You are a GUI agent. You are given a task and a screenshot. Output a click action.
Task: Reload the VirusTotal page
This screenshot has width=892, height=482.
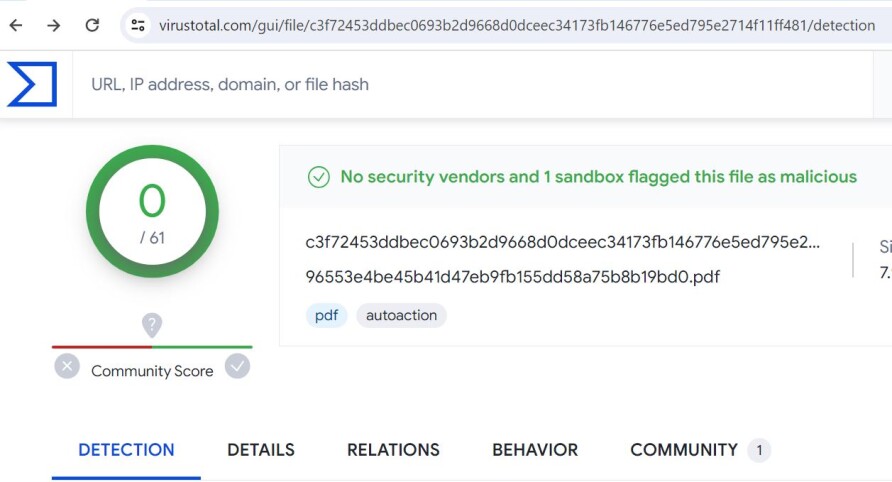click(92, 25)
